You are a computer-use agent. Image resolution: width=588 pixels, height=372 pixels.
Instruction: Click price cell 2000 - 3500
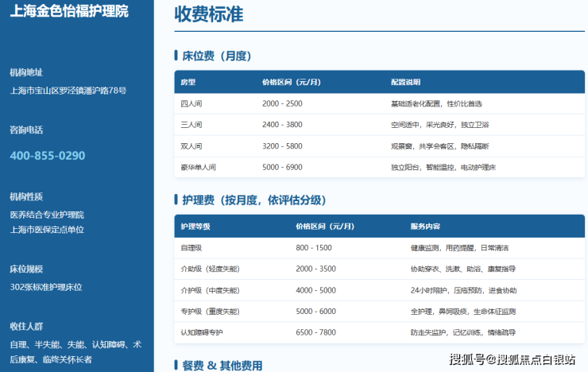point(315,269)
